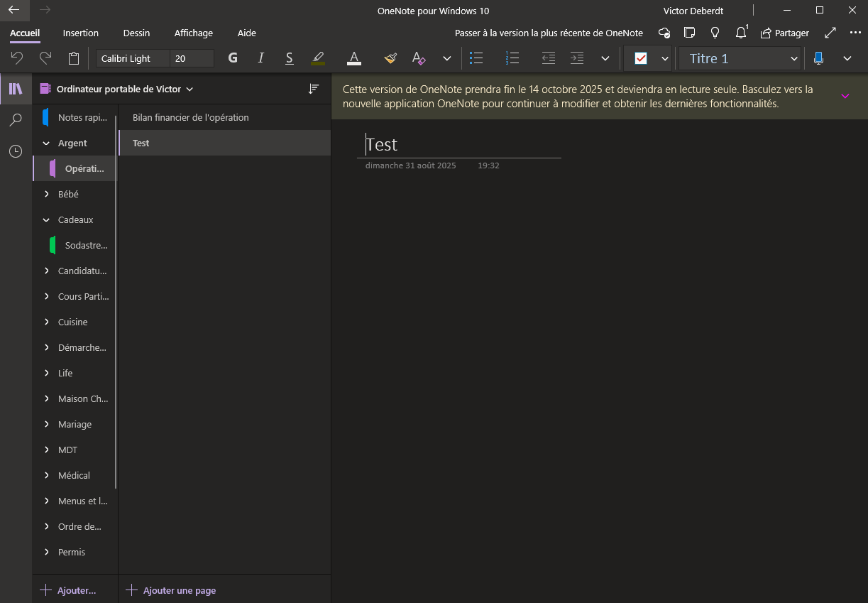Click the font size field showing 20
Image resolution: width=868 pixels, height=603 pixels.
(192, 58)
